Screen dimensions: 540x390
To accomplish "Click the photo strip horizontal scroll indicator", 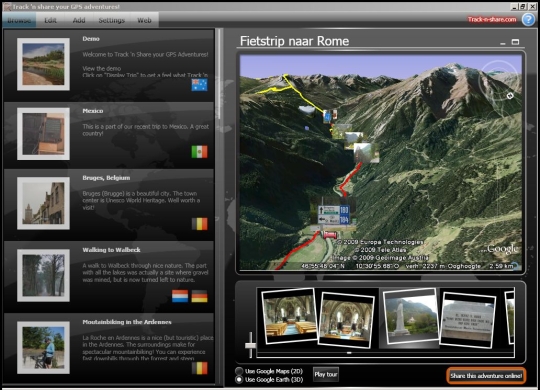I will (349, 353).
